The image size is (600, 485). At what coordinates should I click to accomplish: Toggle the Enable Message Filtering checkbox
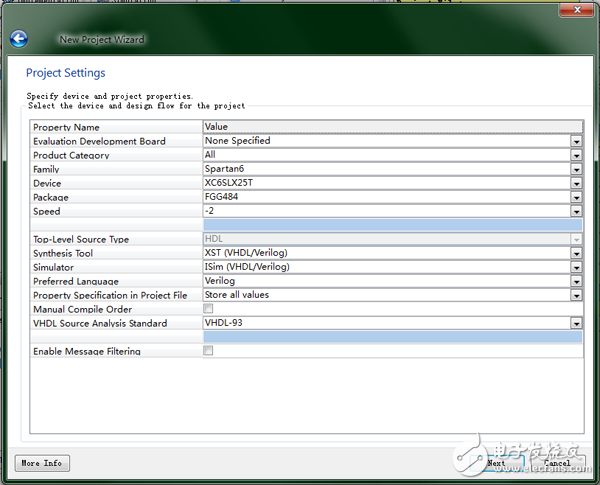[208, 351]
